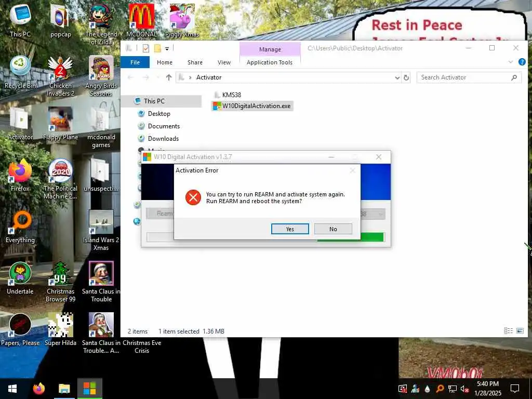The image size is (532, 399).
Task: Click the Activator address bar path
Action: [209, 77]
